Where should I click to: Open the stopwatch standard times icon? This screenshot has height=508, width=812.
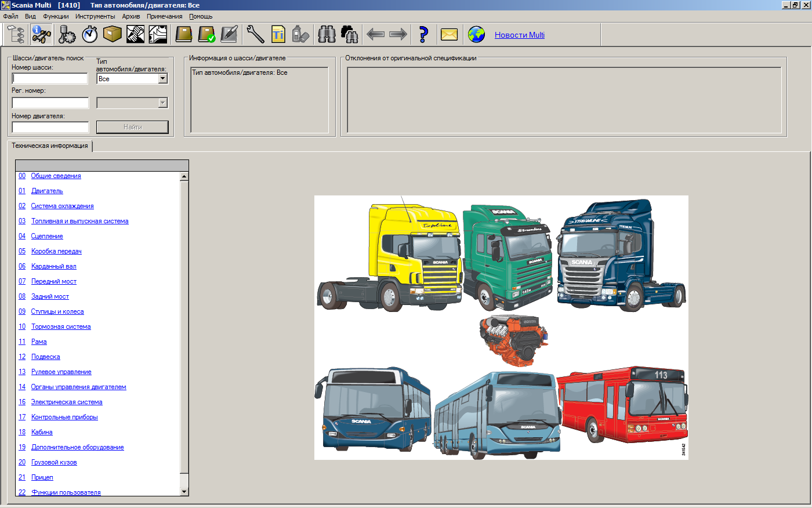(x=90, y=35)
